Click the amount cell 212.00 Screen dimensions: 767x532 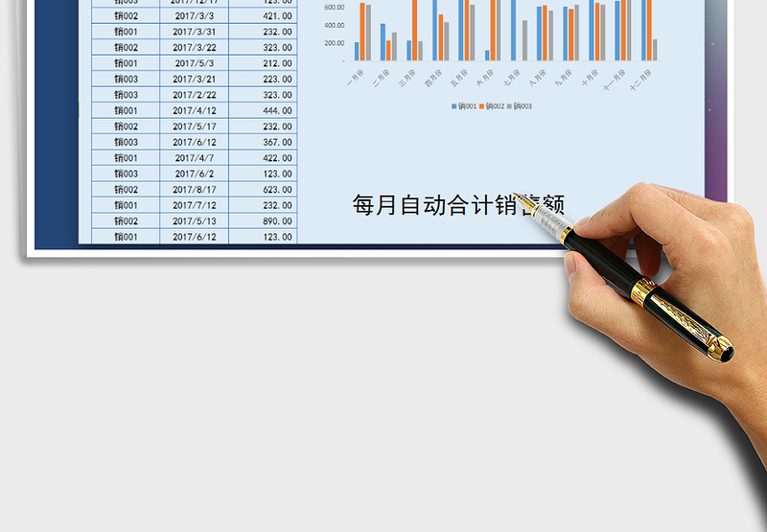[x=263, y=63]
